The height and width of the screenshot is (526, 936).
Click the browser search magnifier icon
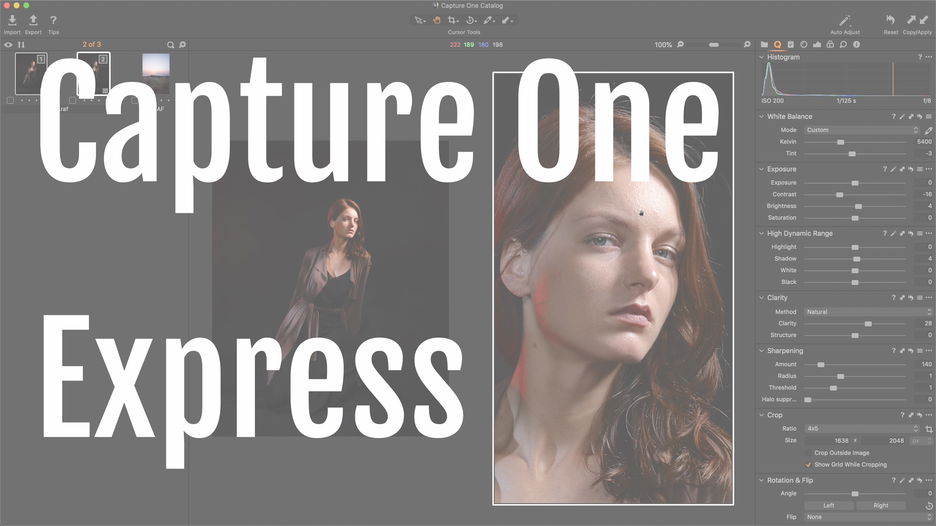171,45
